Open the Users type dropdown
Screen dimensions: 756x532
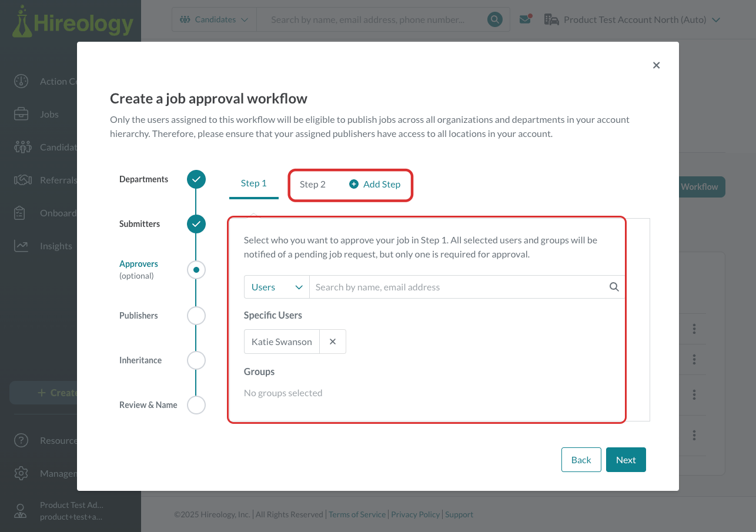tap(277, 287)
